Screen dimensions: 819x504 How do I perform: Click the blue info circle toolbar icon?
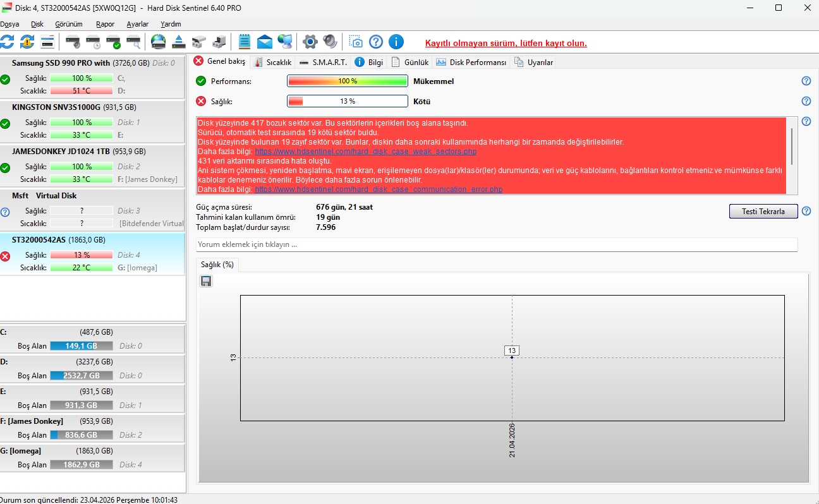click(396, 42)
